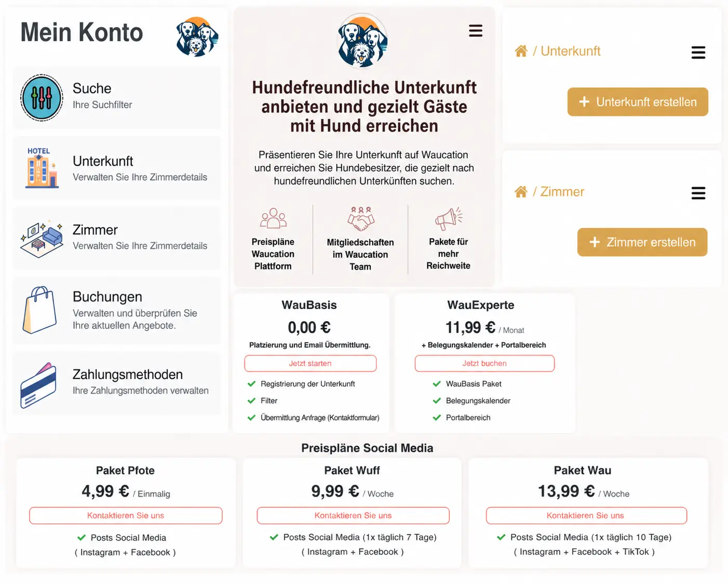The height and width of the screenshot is (583, 728).
Task: Click the Zimmer room furniture icon
Action: coord(42,238)
